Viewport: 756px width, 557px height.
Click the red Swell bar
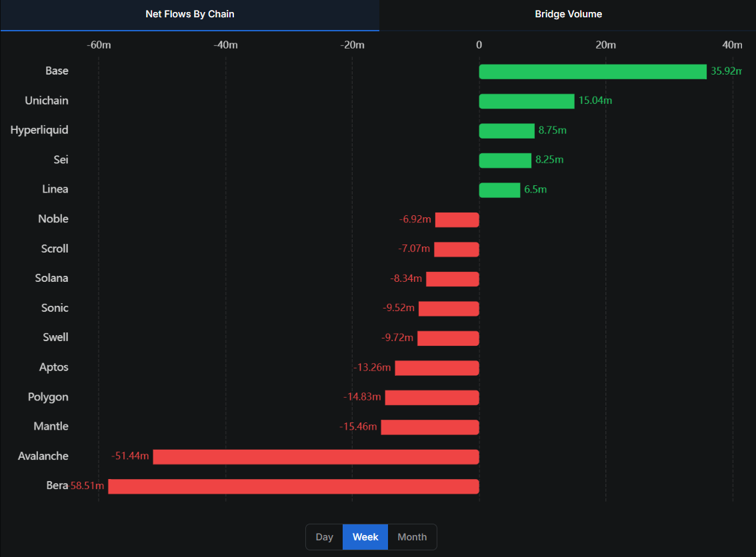point(448,338)
